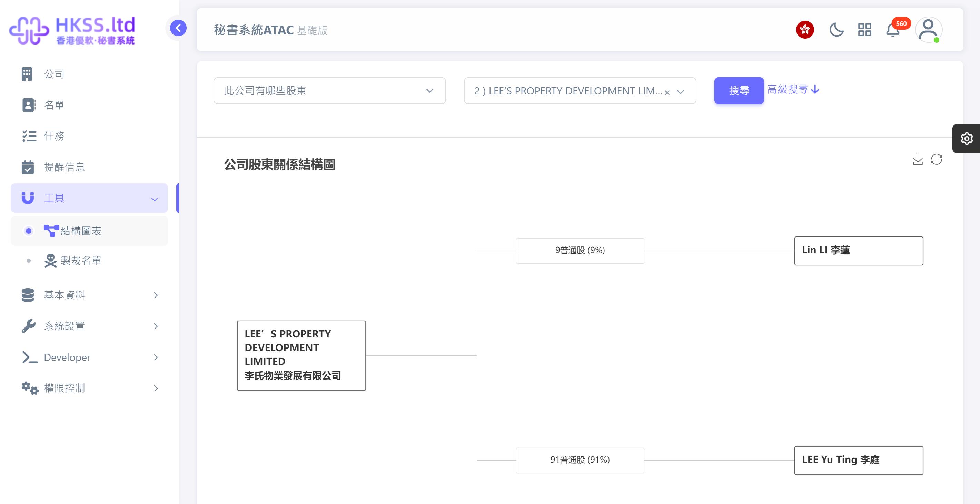The width and height of the screenshot is (980, 504).
Task: Open the 此公司有哪些股東 dropdown
Action: coord(329,91)
